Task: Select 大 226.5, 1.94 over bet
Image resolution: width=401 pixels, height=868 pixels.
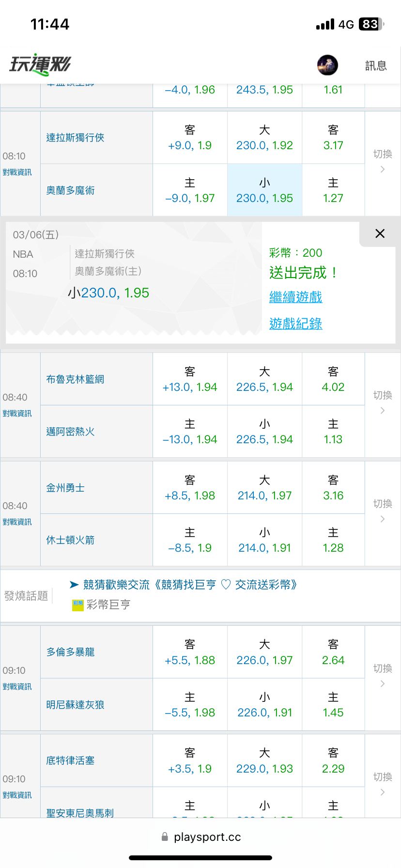Action: [265, 379]
